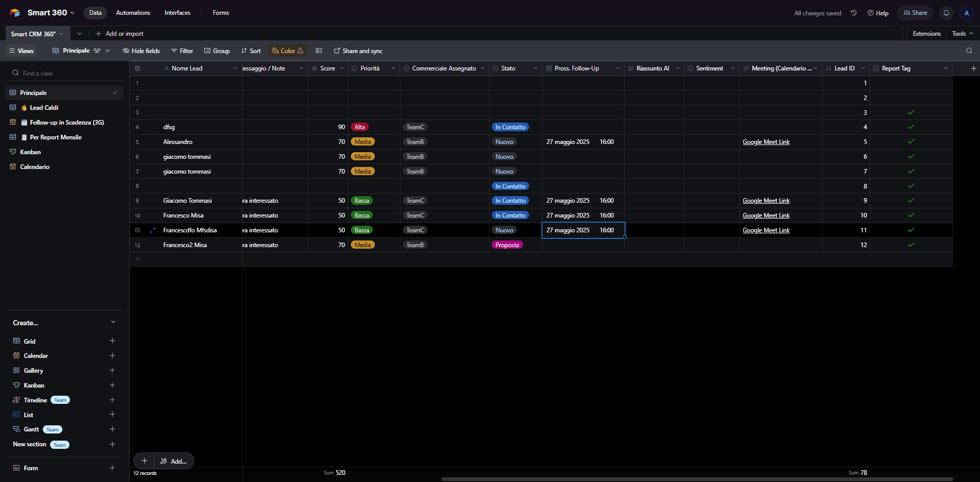This screenshot has width=980, height=482.
Task: Add a new field with plus icon
Action: pos(973,68)
